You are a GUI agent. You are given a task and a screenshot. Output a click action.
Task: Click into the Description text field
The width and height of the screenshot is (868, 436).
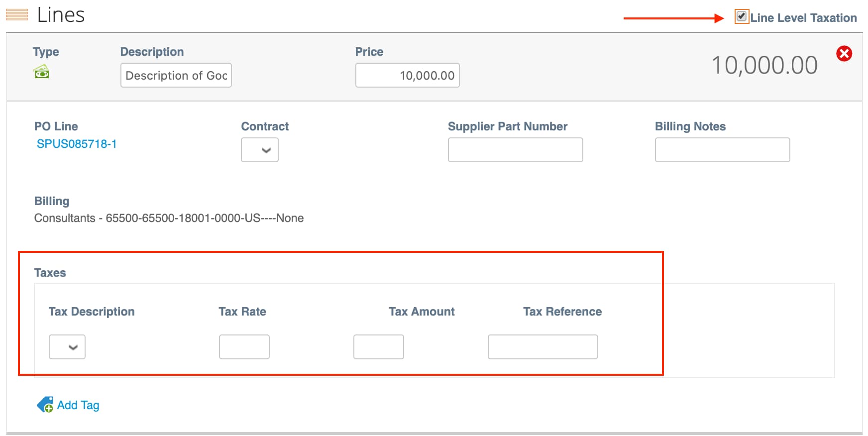(x=176, y=75)
